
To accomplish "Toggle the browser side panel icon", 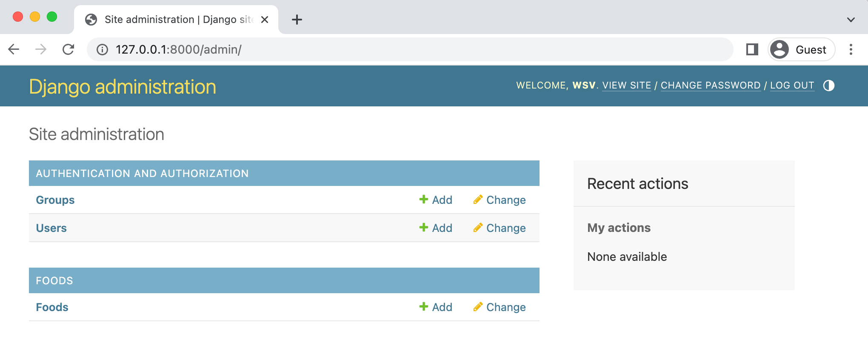I will click(752, 49).
